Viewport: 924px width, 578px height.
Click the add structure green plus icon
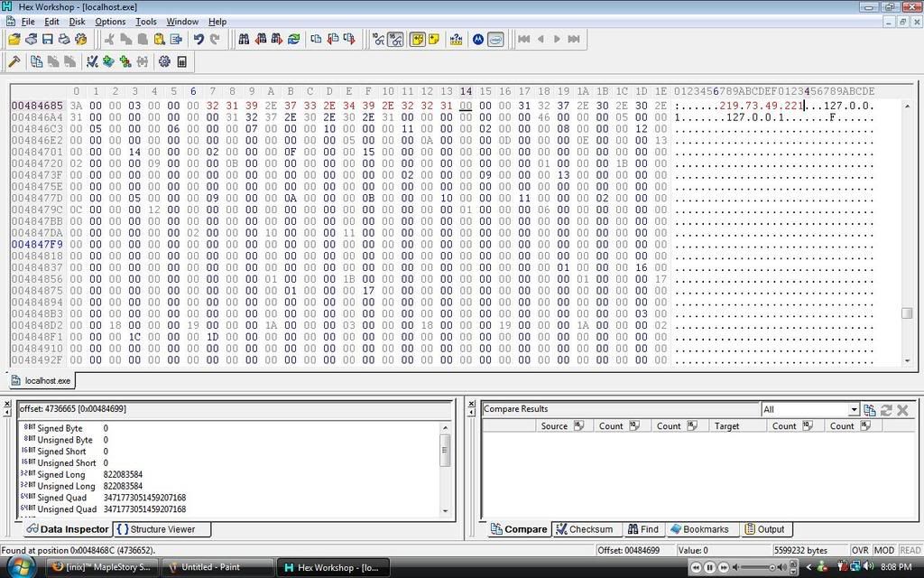click(108, 61)
